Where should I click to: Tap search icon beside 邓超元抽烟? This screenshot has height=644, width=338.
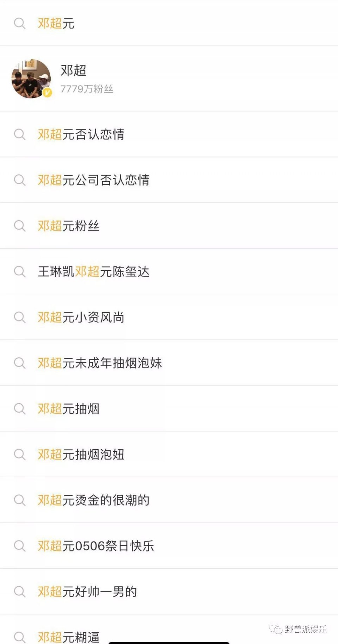point(20,409)
